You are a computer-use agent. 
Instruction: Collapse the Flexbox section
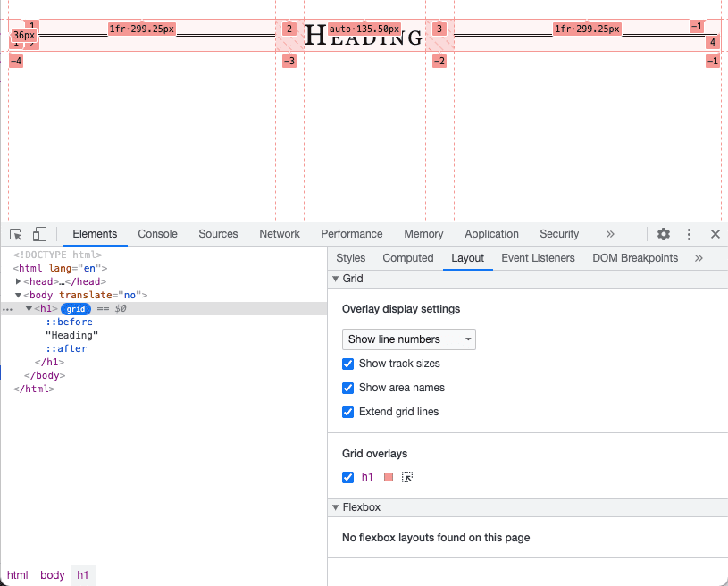click(336, 506)
